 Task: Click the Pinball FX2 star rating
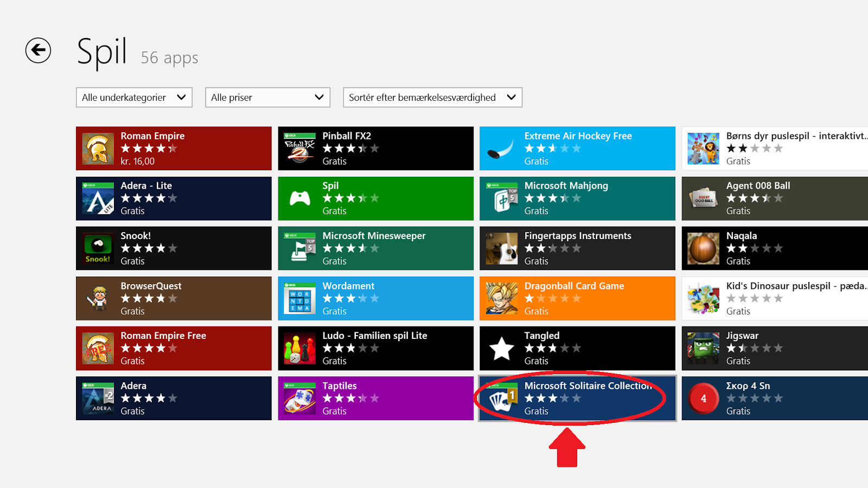tap(350, 149)
